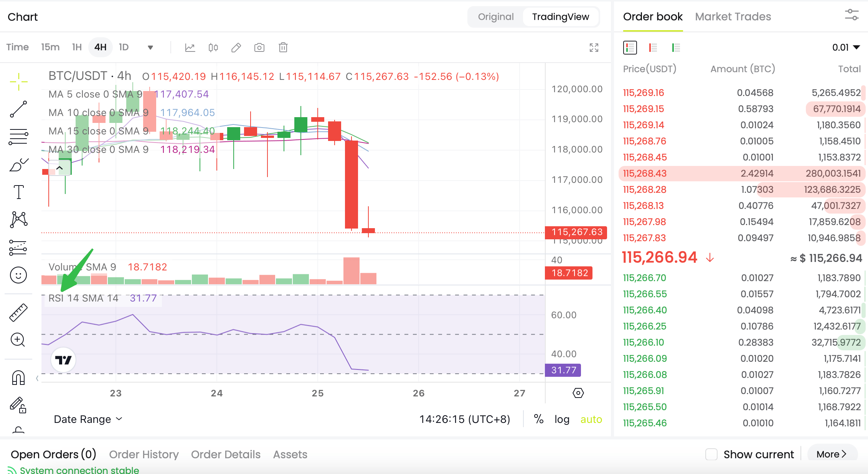Toggle lock all drawing tools

click(18, 405)
